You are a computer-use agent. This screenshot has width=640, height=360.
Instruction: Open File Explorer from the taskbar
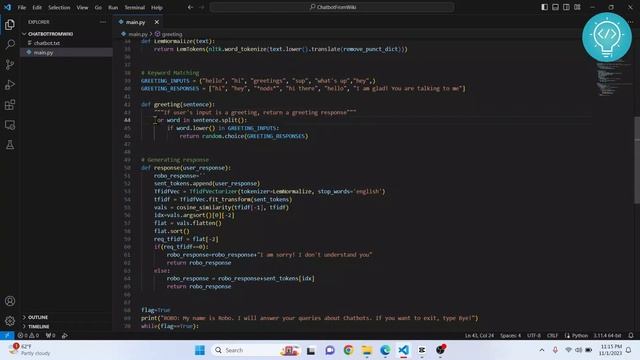(x=367, y=350)
